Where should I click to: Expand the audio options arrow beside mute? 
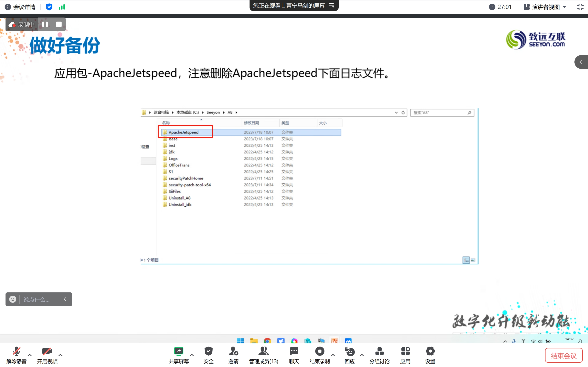point(30,355)
